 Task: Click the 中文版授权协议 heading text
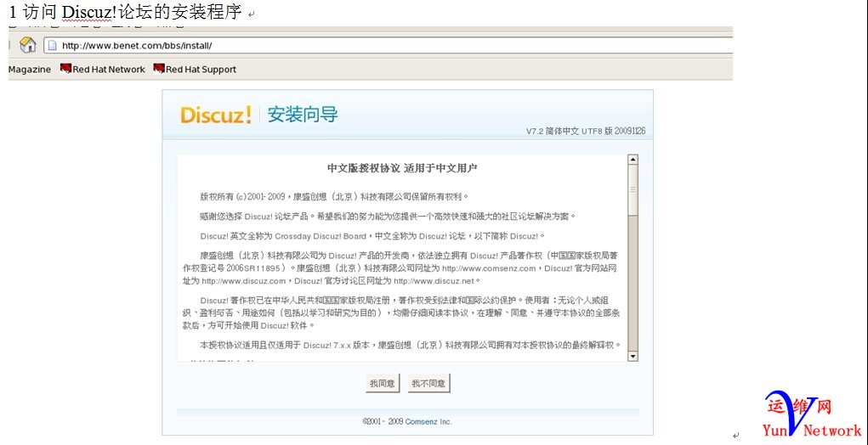[x=402, y=168]
